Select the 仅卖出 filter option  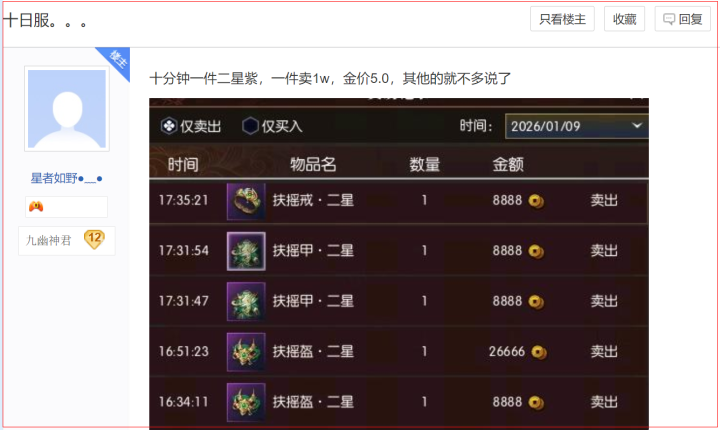click(191, 126)
